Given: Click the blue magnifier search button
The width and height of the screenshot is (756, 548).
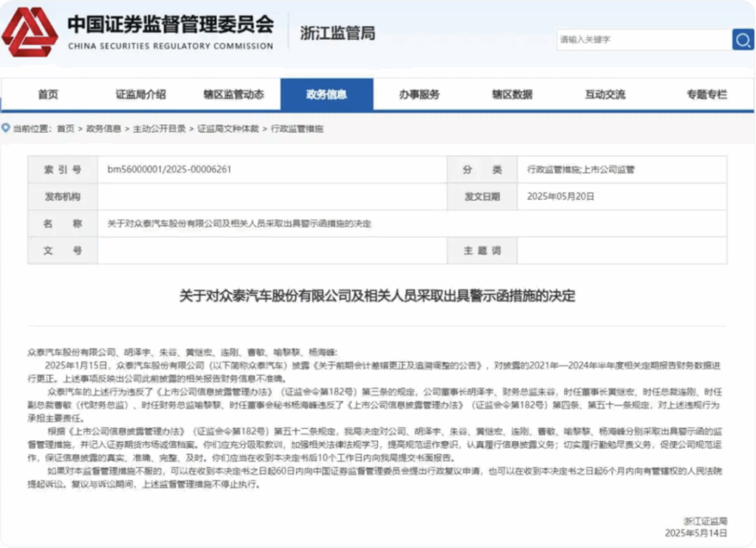Looking at the screenshot, I should 742,39.
